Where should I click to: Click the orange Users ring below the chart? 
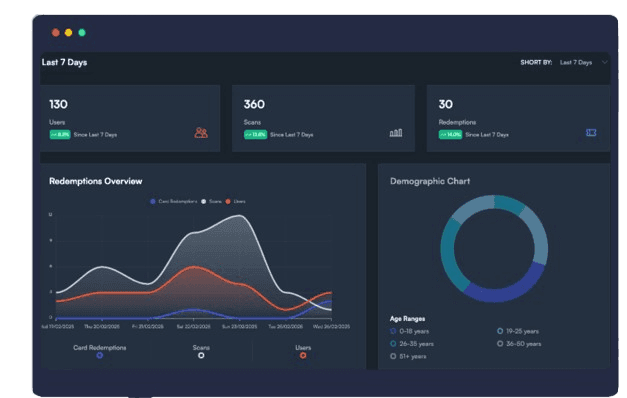click(303, 355)
